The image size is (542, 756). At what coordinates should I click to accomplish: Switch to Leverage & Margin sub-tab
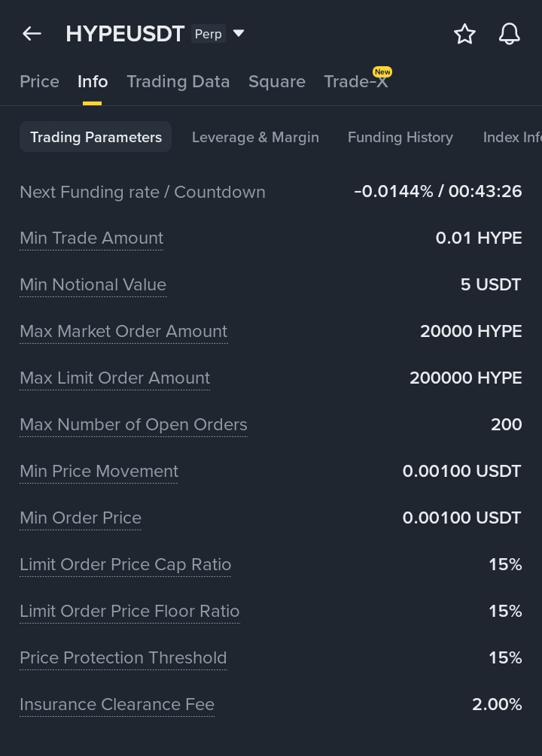tap(255, 138)
